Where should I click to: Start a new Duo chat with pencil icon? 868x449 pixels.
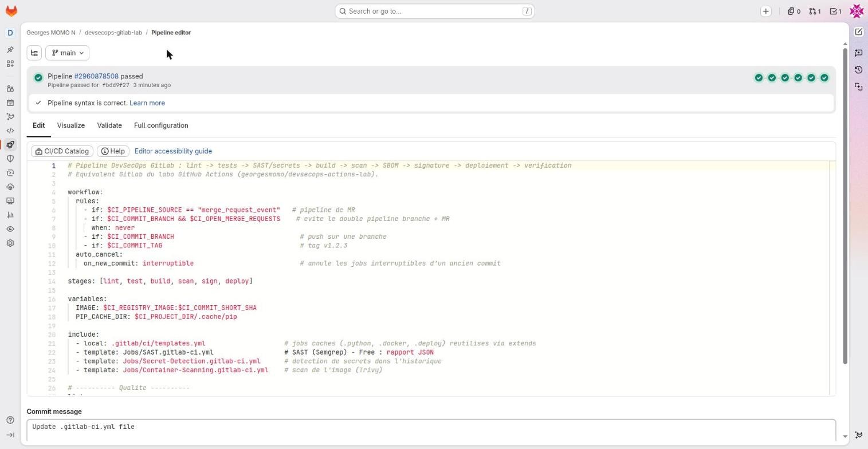[x=858, y=32]
